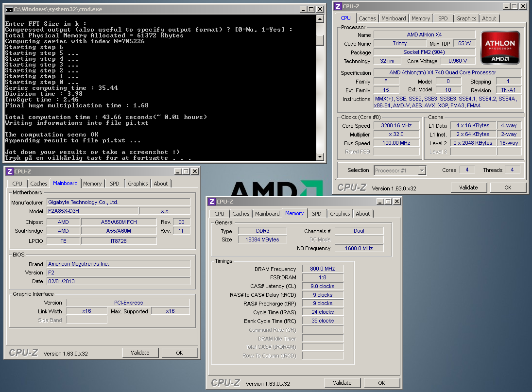The height and width of the screenshot is (392, 532).
Task: Click OK in the Mainboard window
Action: click(x=179, y=353)
